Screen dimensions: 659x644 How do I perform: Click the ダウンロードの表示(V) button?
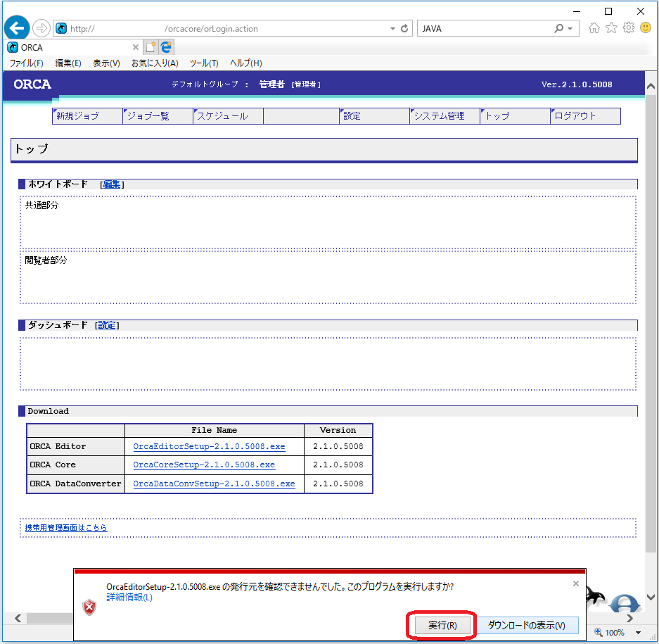527,625
